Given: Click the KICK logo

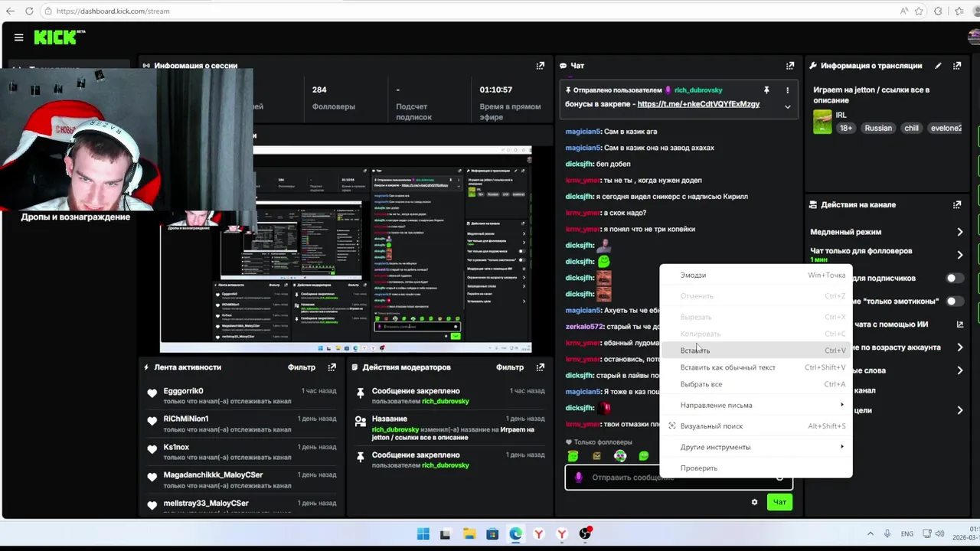Looking at the screenshot, I should point(59,37).
